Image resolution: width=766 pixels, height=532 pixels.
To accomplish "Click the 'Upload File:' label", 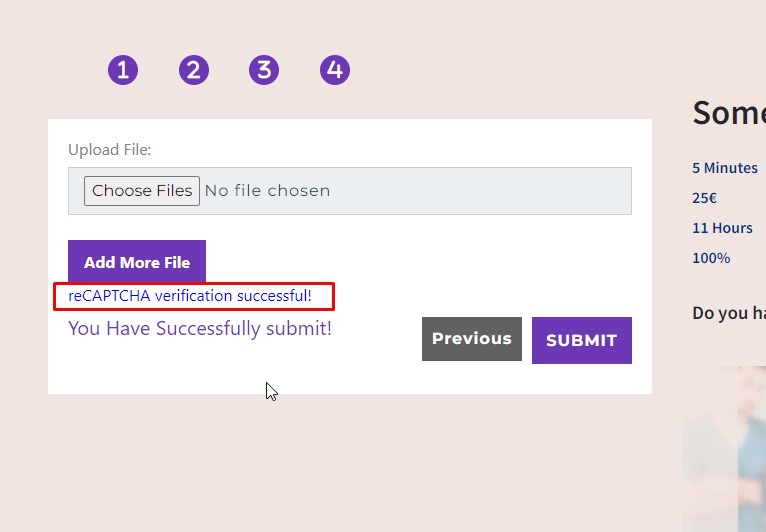I will [x=109, y=150].
